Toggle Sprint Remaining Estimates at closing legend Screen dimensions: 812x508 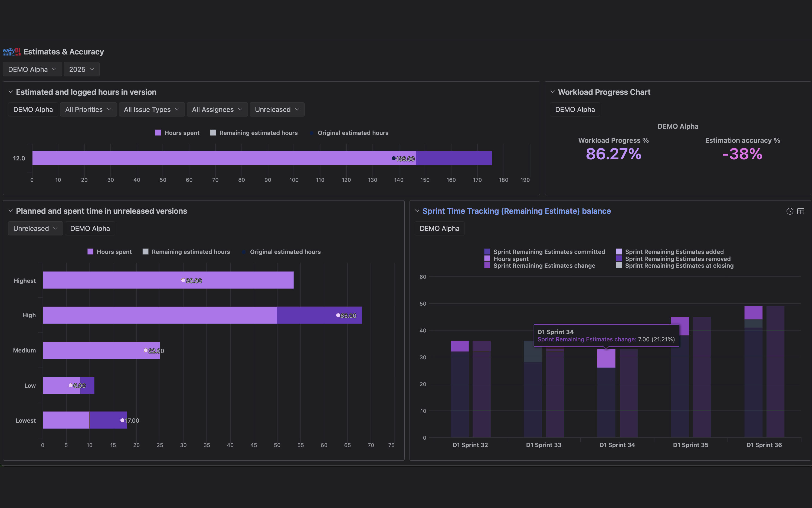click(675, 266)
